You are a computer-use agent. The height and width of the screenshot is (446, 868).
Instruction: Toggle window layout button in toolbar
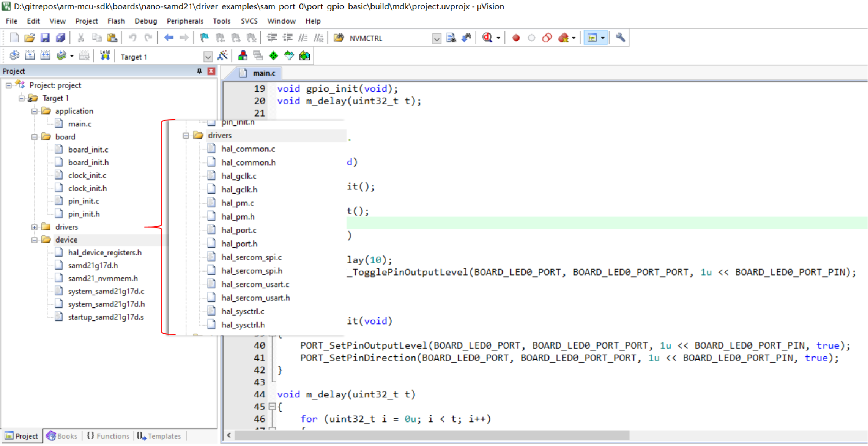(592, 38)
